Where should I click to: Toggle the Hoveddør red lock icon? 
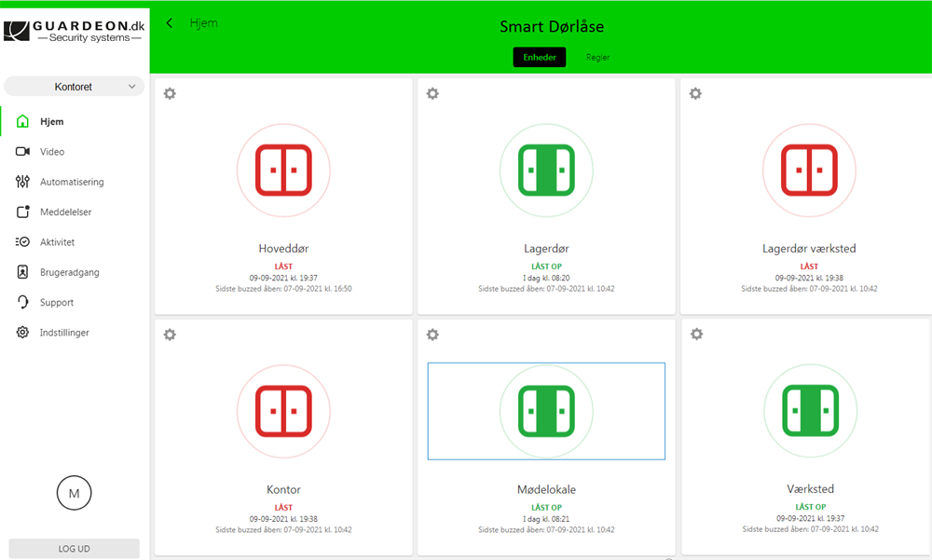(283, 170)
